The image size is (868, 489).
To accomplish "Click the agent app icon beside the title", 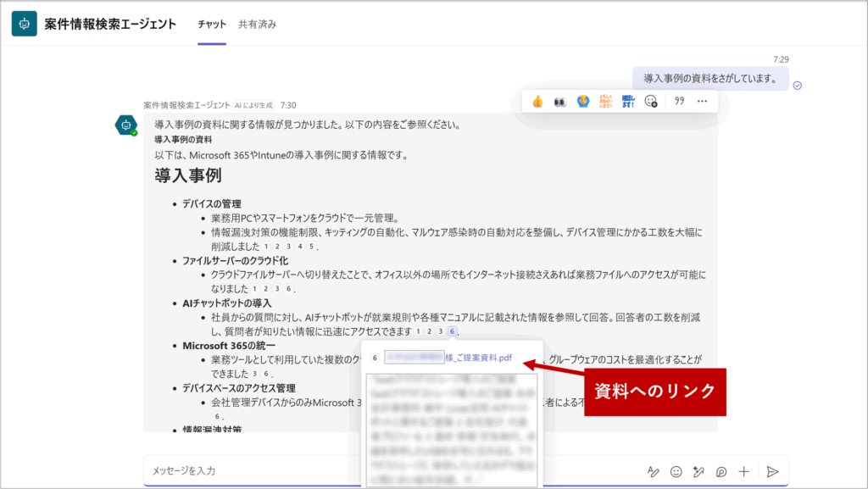I will (x=25, y=24).
